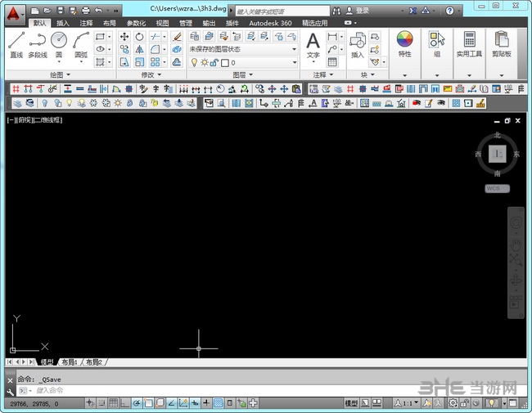Expand the layer state dropdown 未保存的图层状态
The height and width of the screenshot is (413, 532).
(242, 49)
